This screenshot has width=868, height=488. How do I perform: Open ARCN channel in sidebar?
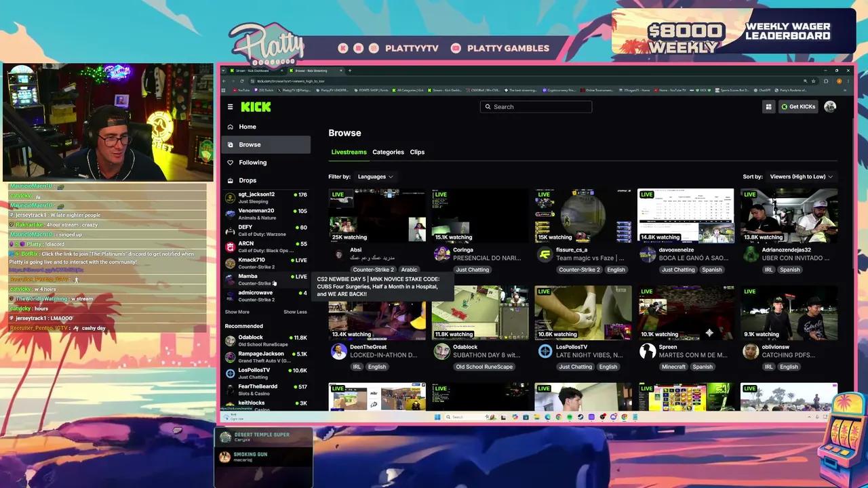coord(266,247)
